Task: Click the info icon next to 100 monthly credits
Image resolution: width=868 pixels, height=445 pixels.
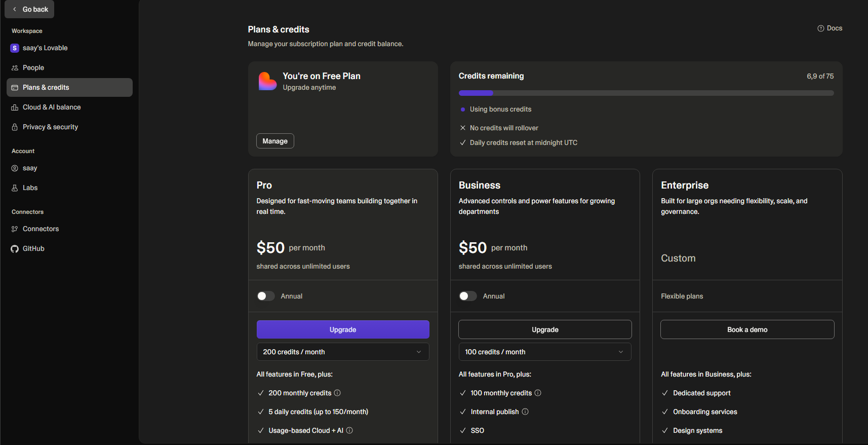Action: tap(538, 393)
